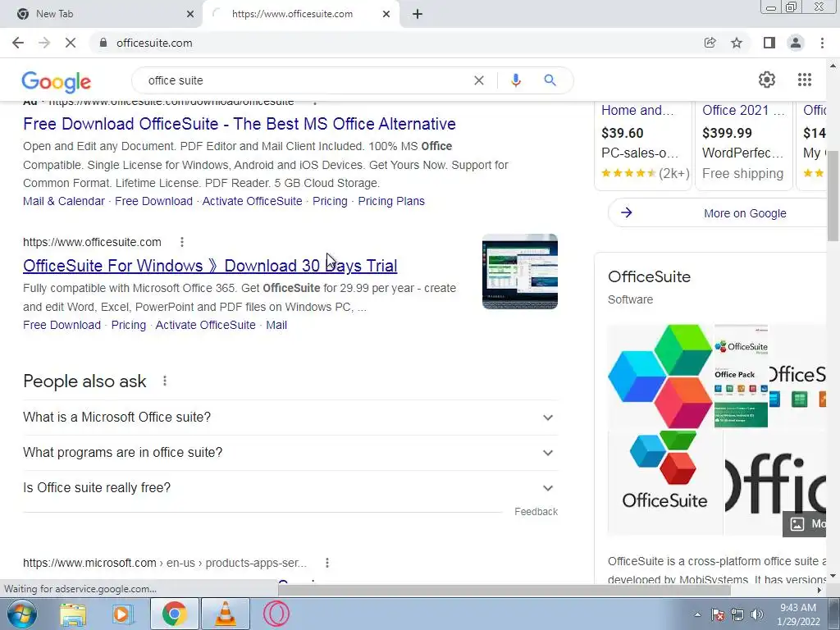Click Activate OfficeSuite in the ad

(x=253, y=202)
